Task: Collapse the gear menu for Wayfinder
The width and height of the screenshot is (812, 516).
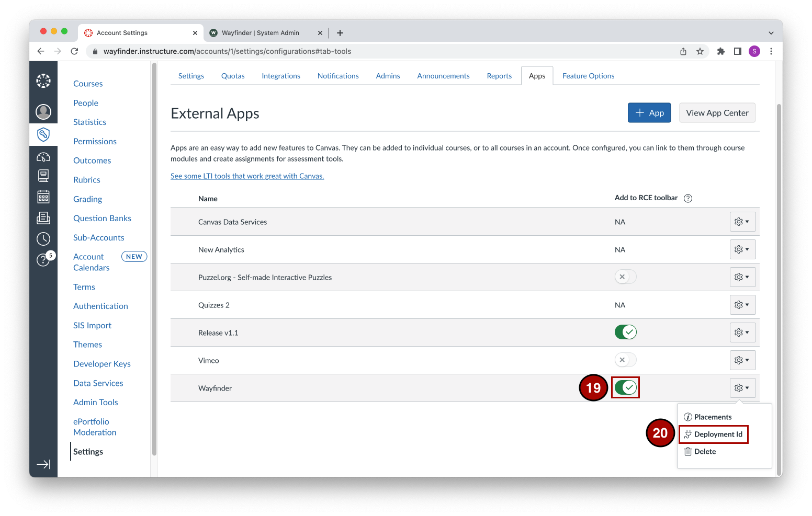Action: coord(742,388)
